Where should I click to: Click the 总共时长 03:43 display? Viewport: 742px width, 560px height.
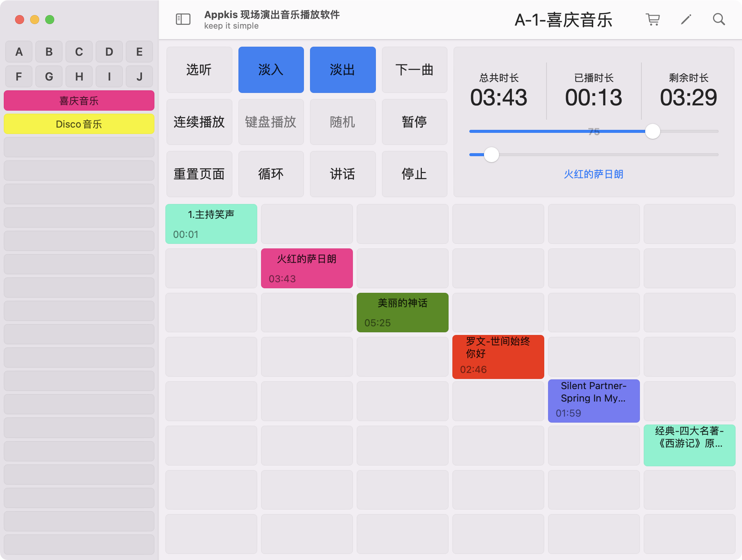point(499,91)
